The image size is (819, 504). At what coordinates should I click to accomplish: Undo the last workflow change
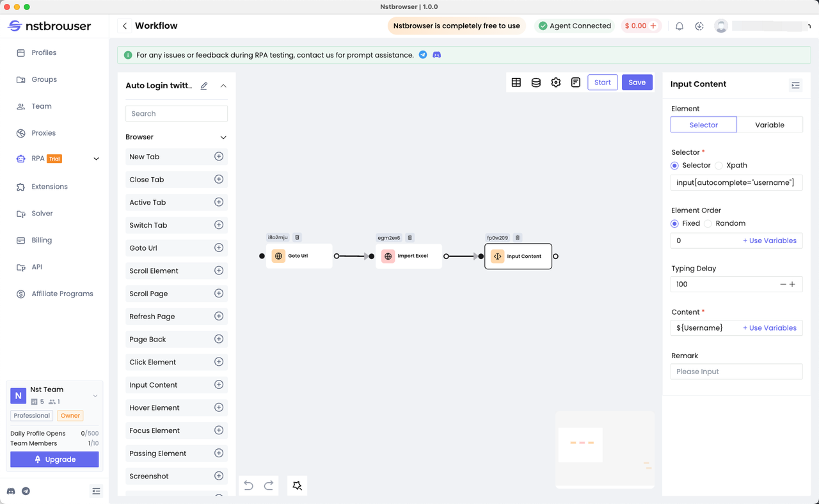pos(249,485)
